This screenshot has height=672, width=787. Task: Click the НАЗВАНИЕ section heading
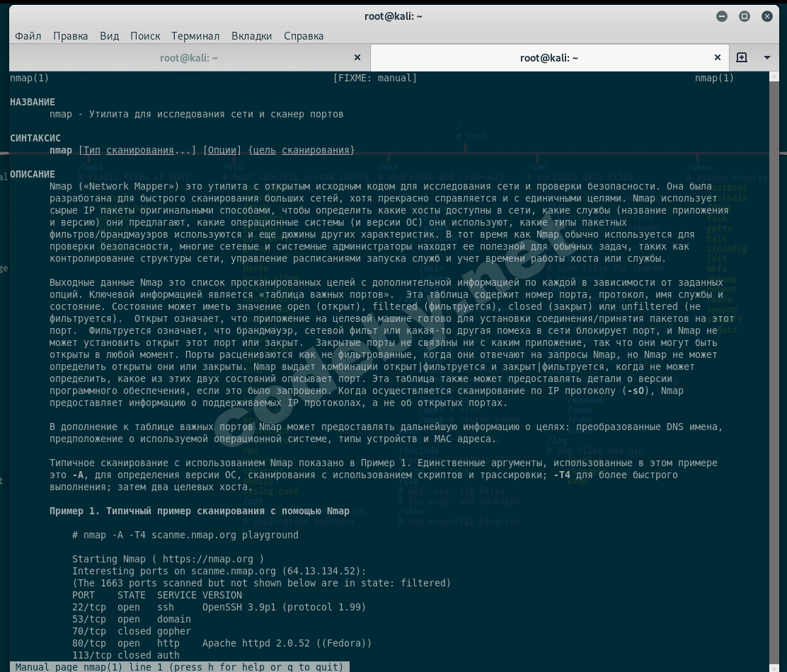33,103
